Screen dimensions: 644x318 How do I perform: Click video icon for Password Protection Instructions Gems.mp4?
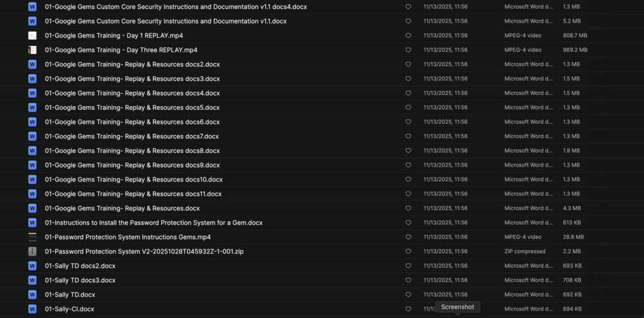32,237
